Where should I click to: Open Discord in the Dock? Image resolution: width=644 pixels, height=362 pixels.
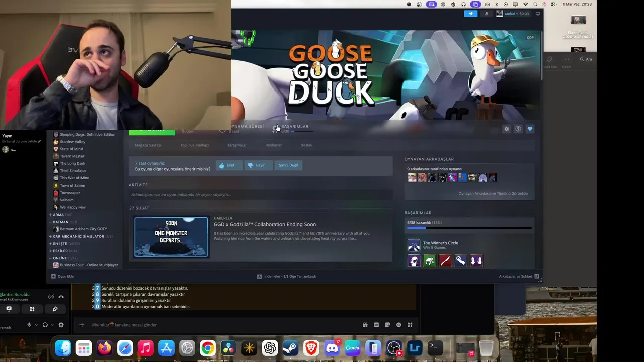332,348
